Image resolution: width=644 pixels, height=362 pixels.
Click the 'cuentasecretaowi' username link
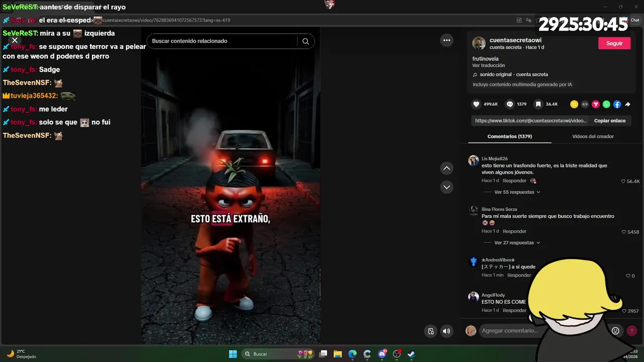(x=515, y=40)
